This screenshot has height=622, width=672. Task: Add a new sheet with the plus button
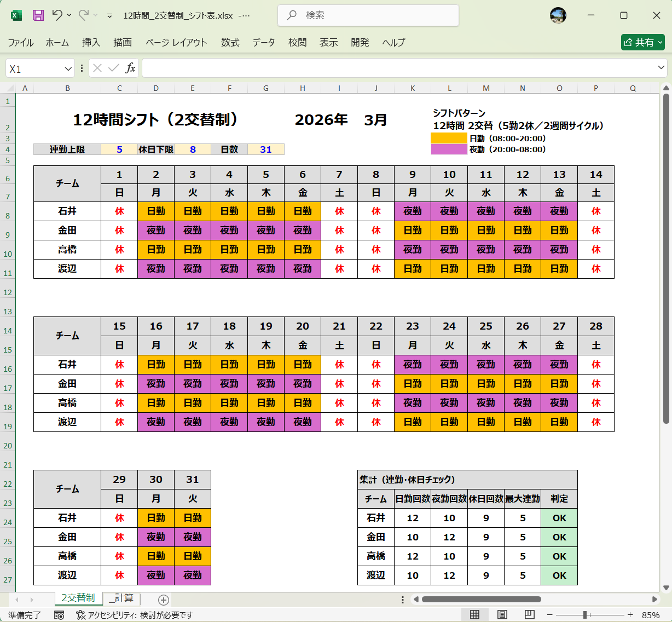tap(163, 600)
